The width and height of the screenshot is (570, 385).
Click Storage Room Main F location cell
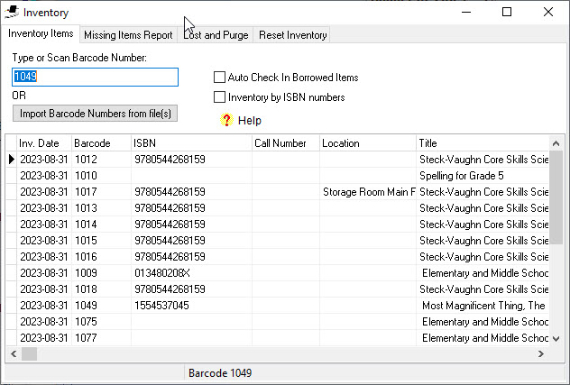(x=368, y=192)
